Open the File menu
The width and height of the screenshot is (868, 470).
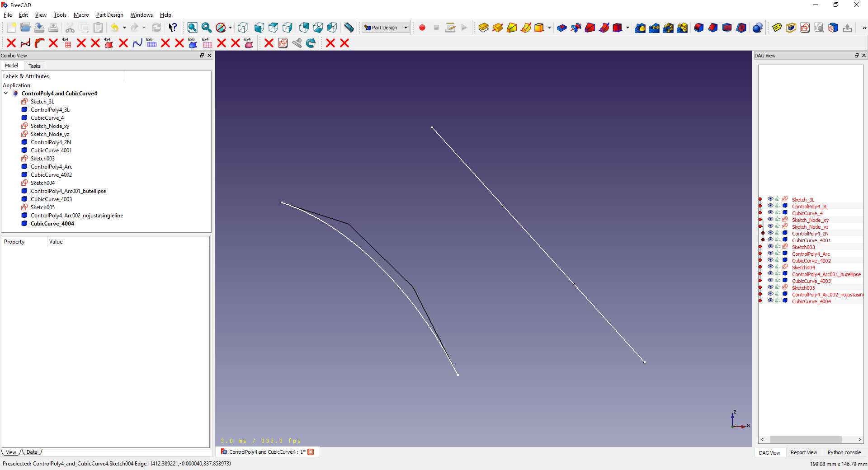coord(8,15)
